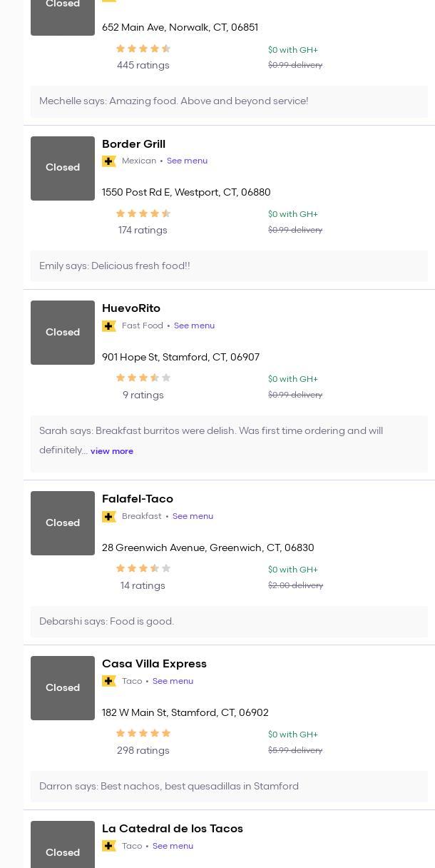Click the 14 ratings text for Falafel-Taco
Viewport: 435px width, 868px height.
[143, 586]
